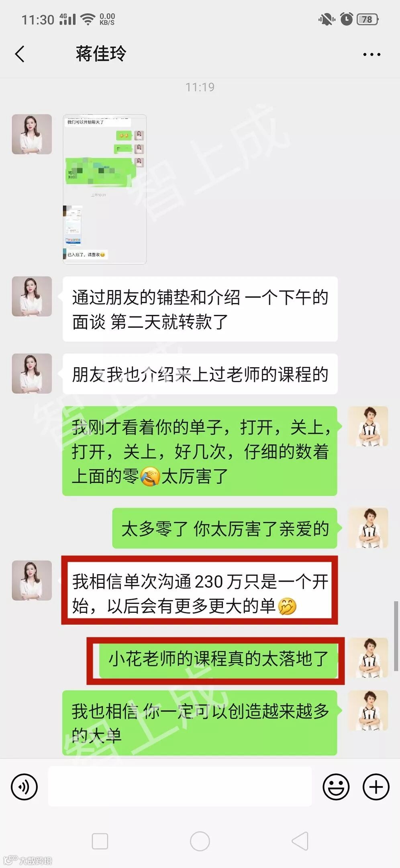Open the three-dot chat options menu
The width and height of the screenshot is (400, 868).
coord(371,54)
